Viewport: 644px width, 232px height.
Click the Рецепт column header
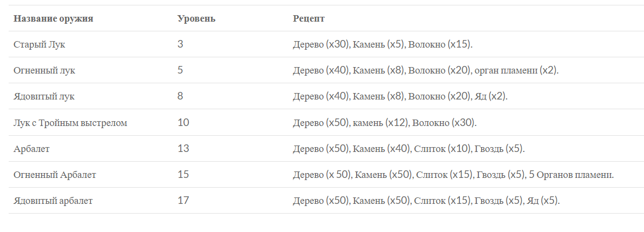[308, 18]
